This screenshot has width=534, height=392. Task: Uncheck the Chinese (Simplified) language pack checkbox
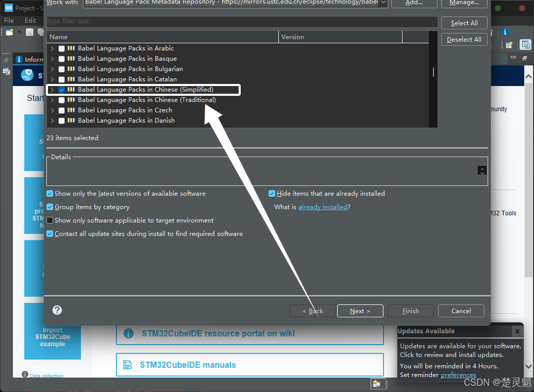tap(62, 90)
